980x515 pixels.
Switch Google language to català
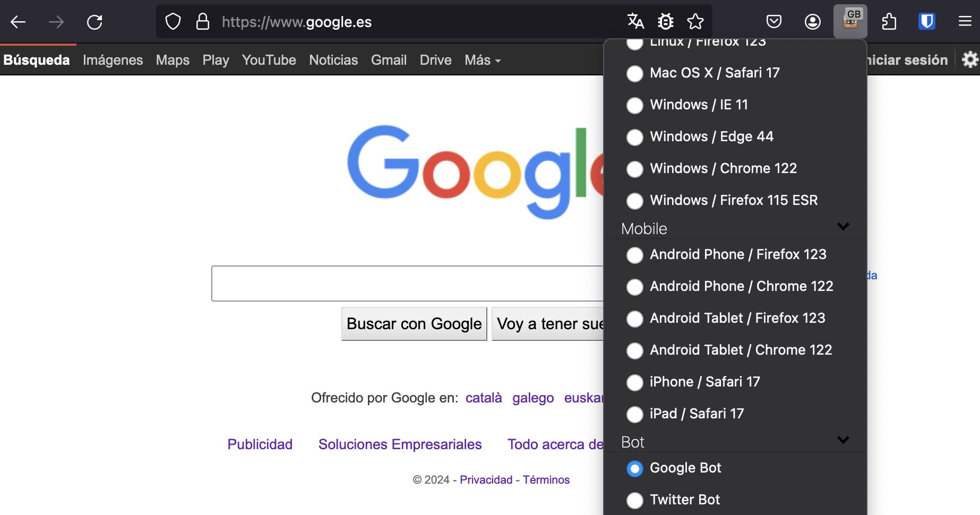484,398
